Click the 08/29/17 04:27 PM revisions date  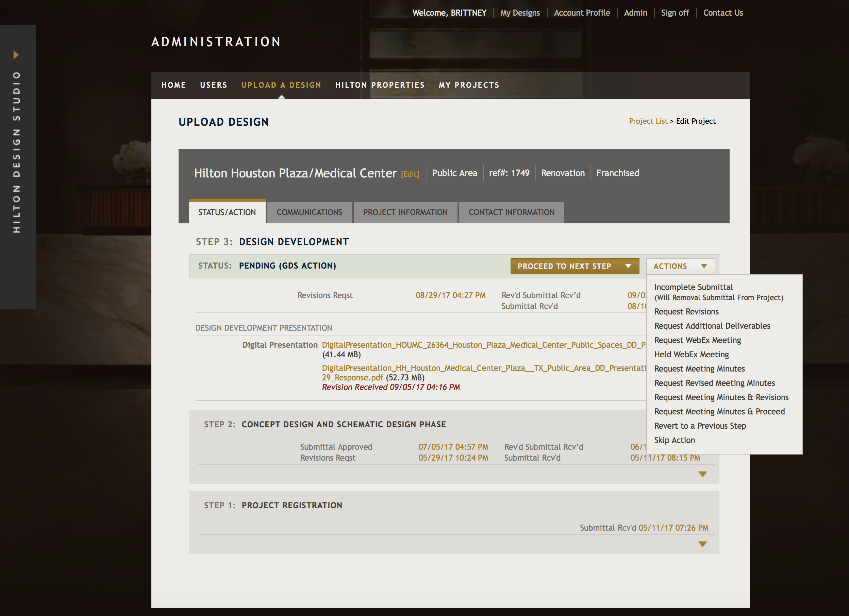tap(451, 295)
